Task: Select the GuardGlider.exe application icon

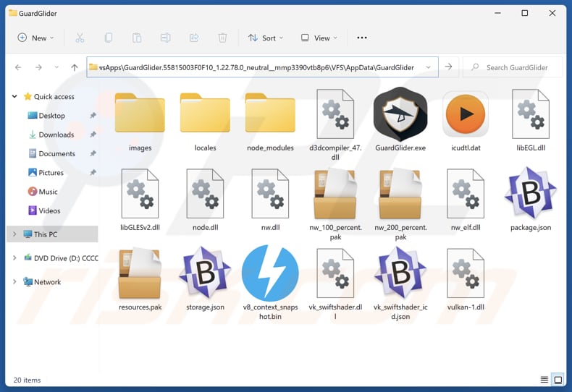Action: 400,114
